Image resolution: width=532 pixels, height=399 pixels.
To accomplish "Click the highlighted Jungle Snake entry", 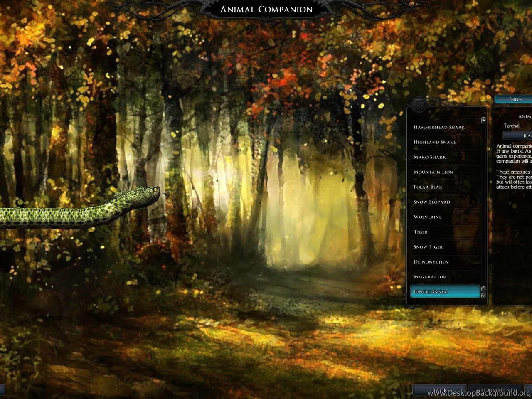I will [445, 291].
